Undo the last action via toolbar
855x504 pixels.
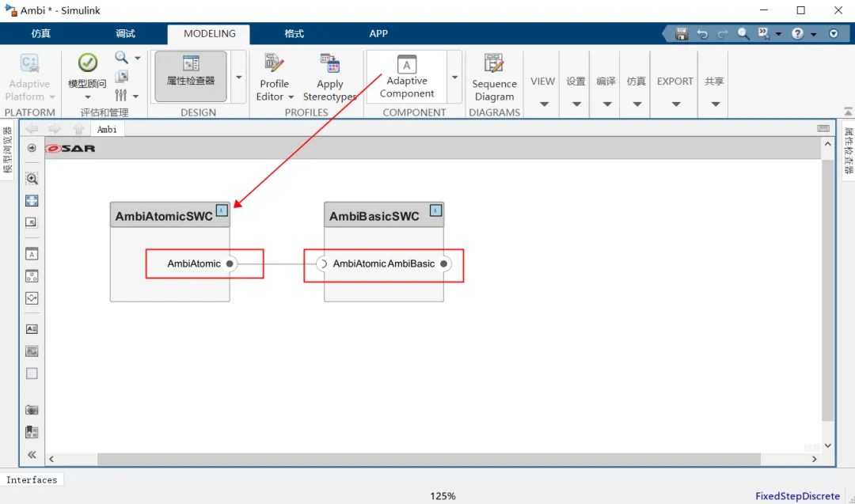pos(702,34)
